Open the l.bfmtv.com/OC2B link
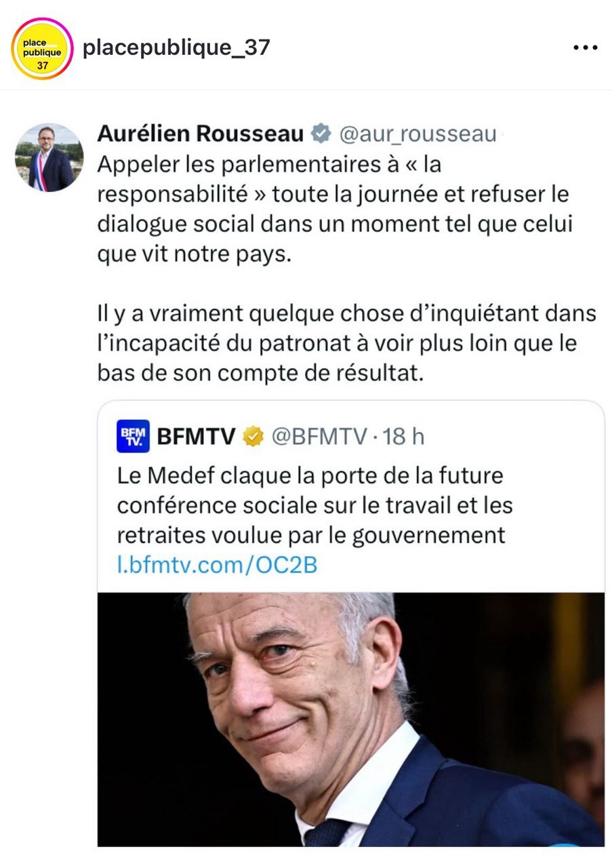 217,564
